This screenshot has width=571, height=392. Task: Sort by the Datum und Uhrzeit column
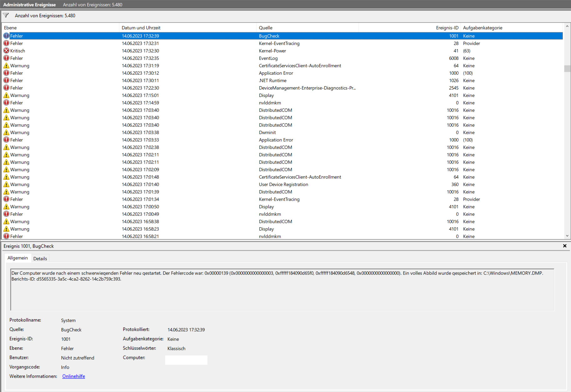[x=188, y=28]
